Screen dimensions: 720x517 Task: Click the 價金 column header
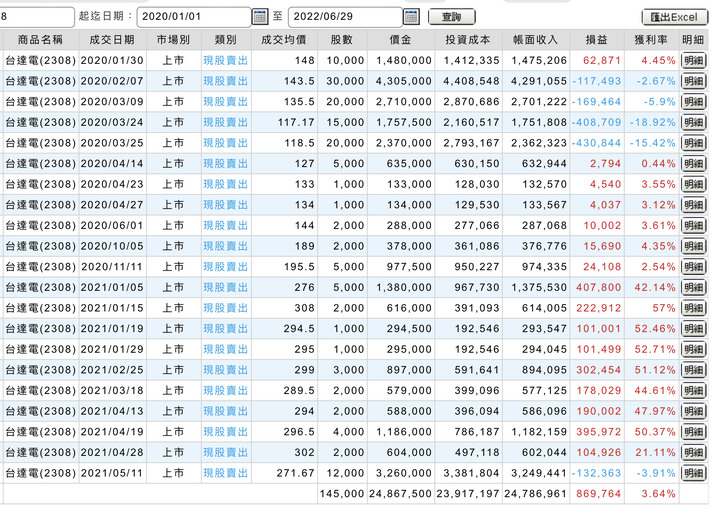(400, 40)
